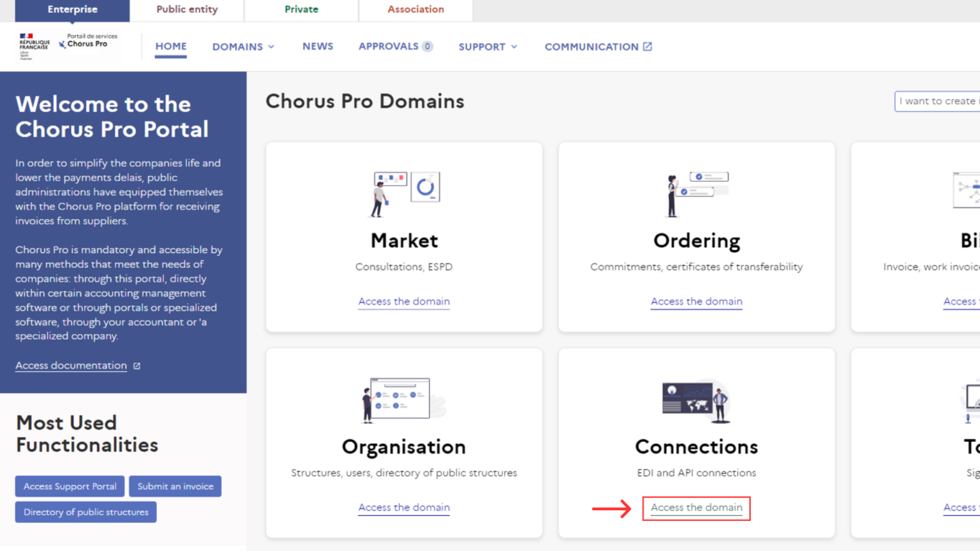Click the approvals count badge

click(427, 47)
